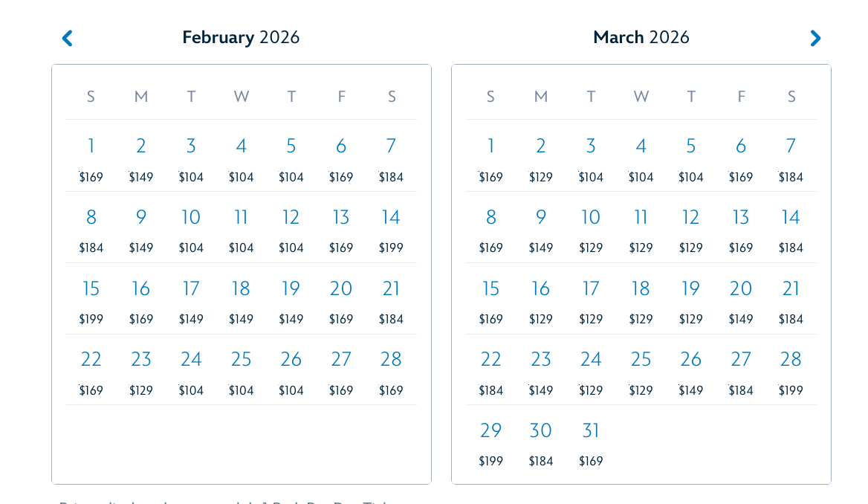Click the March 2026 month heading
Image resolution: width=868 pixels, height=504 pixels.
[x=641, y=37]
